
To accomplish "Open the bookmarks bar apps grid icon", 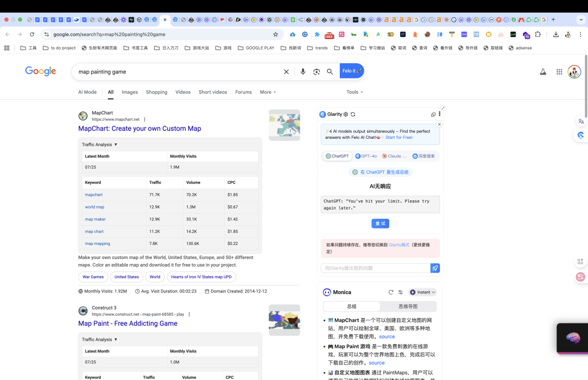I will (x=7, y=48).
